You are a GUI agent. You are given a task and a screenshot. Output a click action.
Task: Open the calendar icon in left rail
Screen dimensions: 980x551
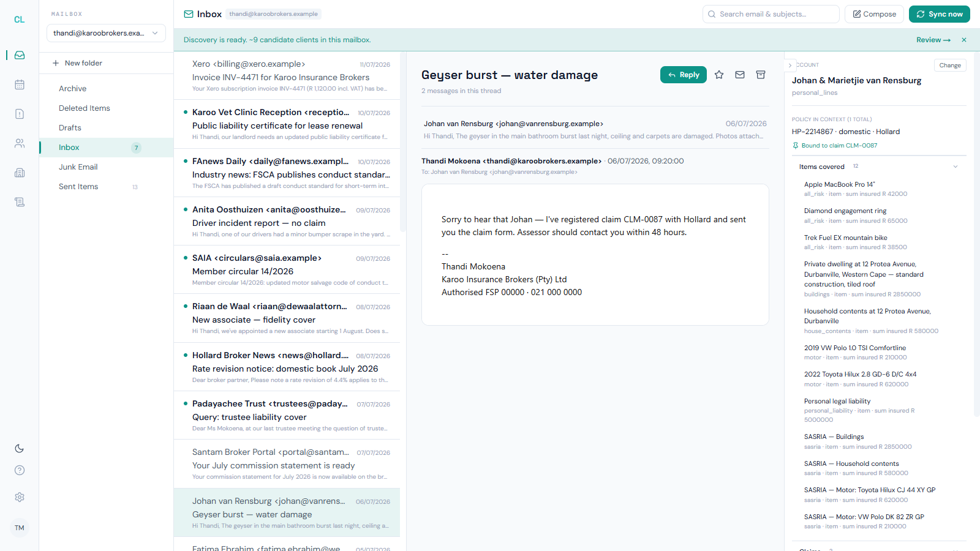pos(20,84)
